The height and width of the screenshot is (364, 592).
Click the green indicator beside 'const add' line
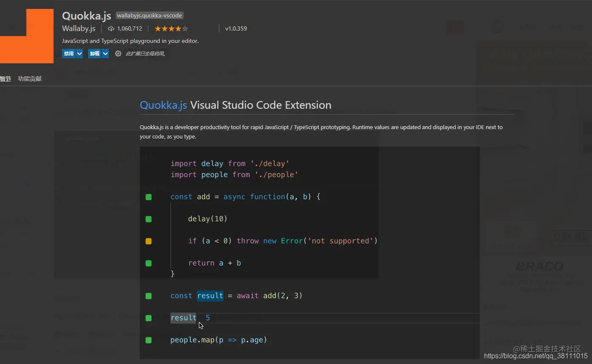pyautogui.click(x=148, y=197)
